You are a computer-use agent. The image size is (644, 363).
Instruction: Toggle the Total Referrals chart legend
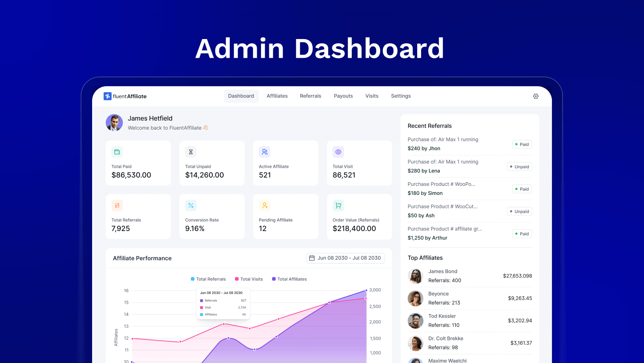[x=208, y=279]
